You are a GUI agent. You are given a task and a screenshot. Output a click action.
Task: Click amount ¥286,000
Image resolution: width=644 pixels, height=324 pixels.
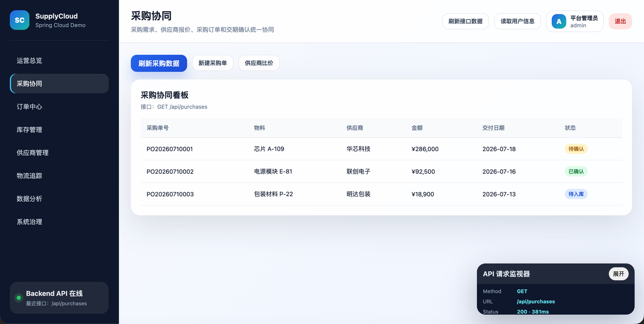(425, 149)
